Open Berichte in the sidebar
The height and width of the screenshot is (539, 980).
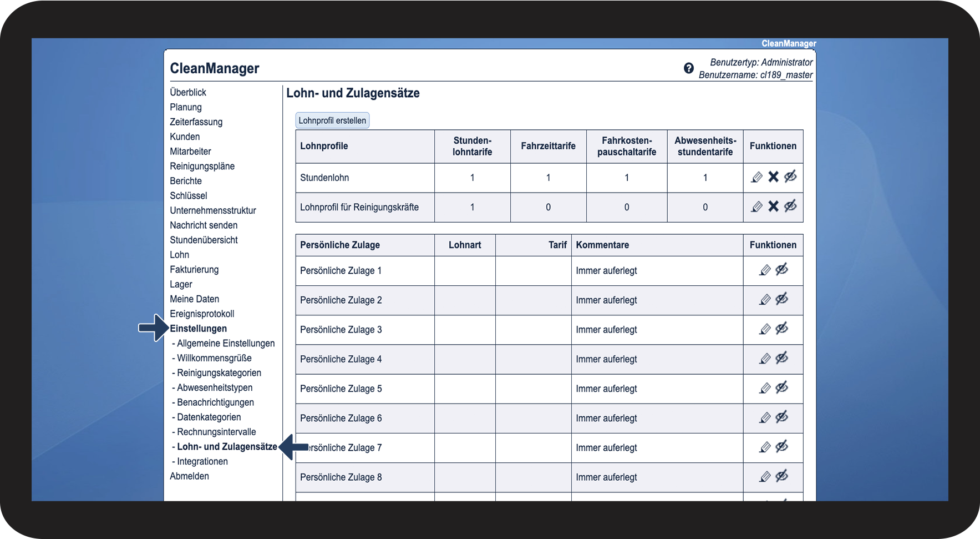click(186, 181)
